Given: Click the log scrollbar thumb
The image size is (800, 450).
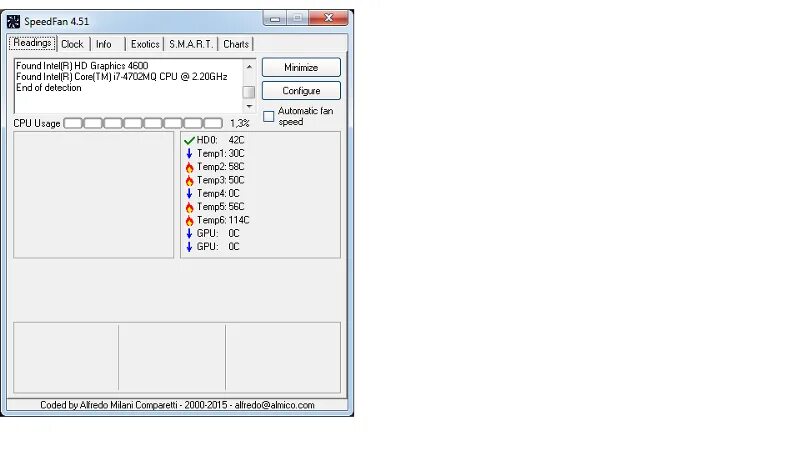Looking at the screenshot, I should coord(249,92).
